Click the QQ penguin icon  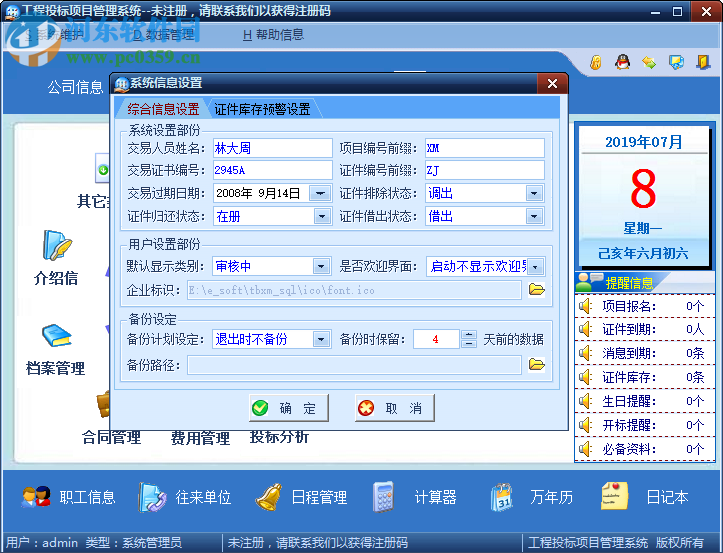[x=622, y=62]
